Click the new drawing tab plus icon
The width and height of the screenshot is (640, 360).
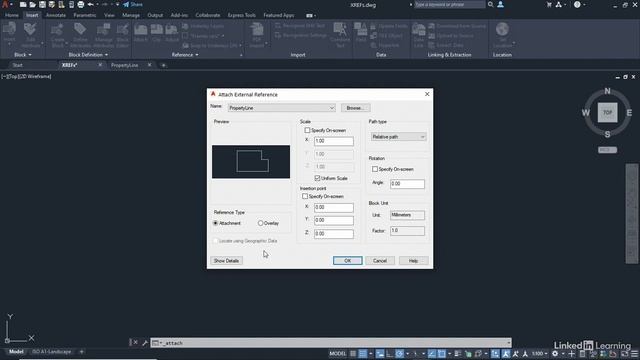point(163,65)
